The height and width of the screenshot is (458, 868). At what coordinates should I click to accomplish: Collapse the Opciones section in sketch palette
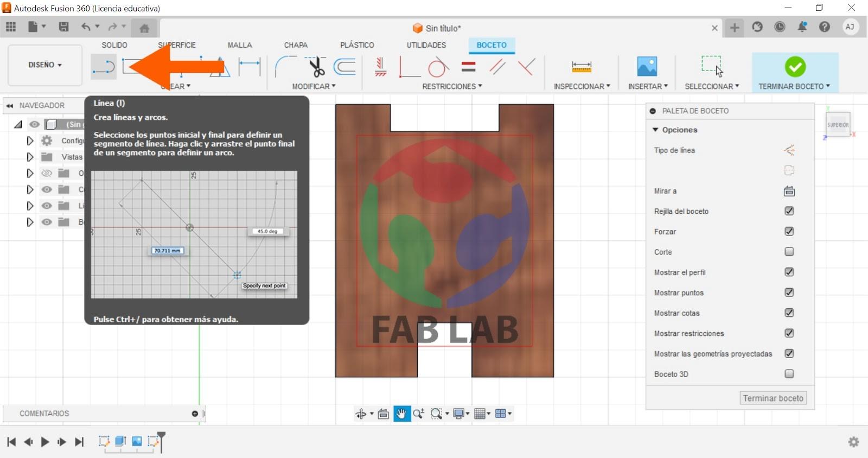pos(655,130)
